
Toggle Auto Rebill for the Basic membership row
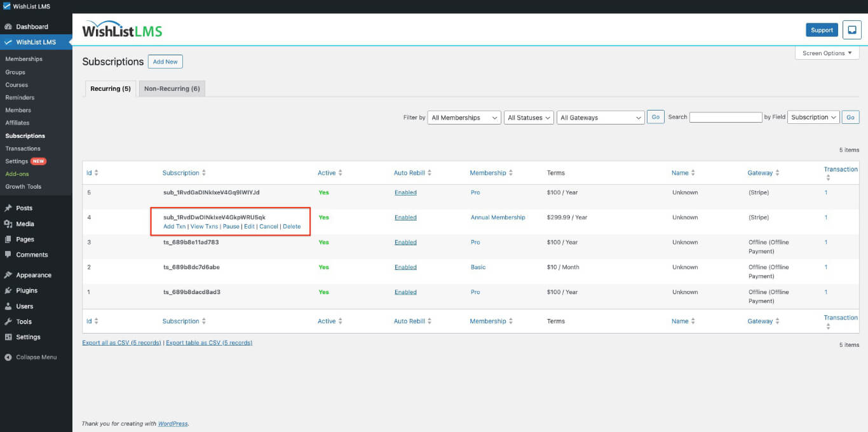(405, 267)
